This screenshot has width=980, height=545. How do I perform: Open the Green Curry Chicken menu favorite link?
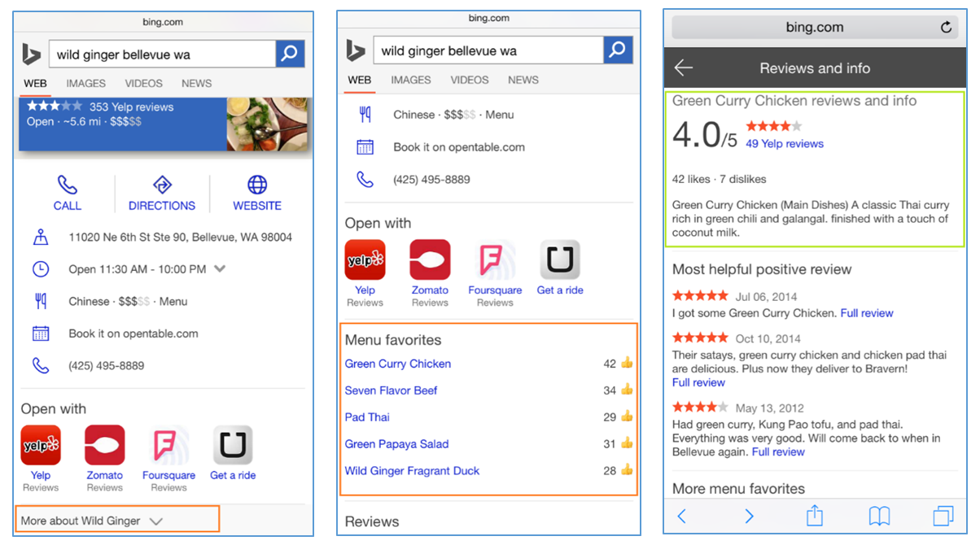coord(398,364)
